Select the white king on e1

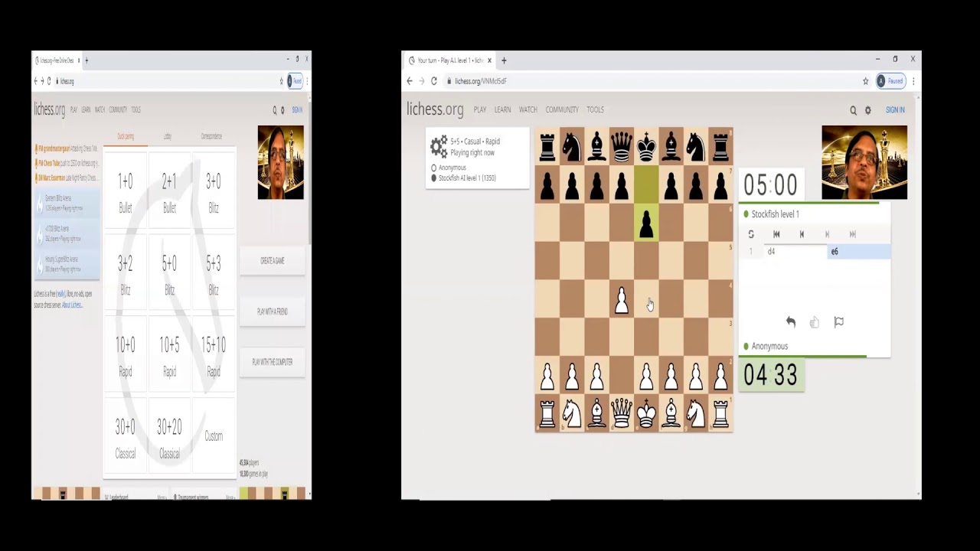coord(646,414)
